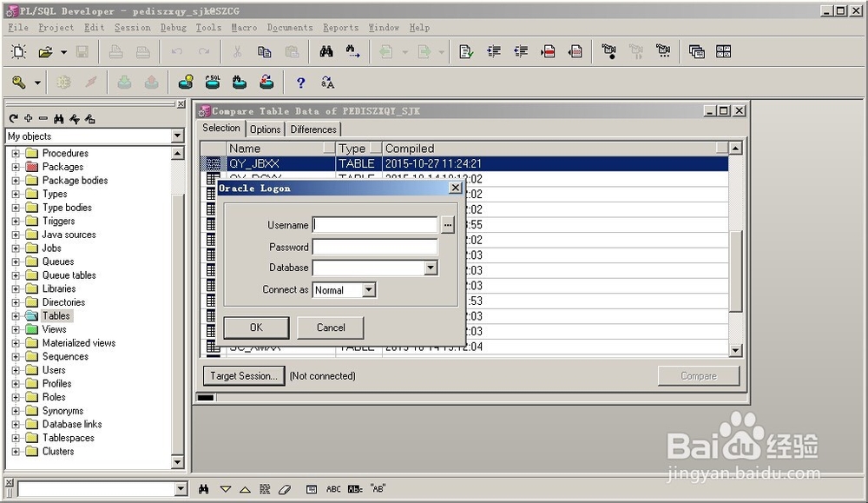Select the QY_JBXX table row
Image resolution: width=868 pixels, height=503 pixels.
coord(464,163)
